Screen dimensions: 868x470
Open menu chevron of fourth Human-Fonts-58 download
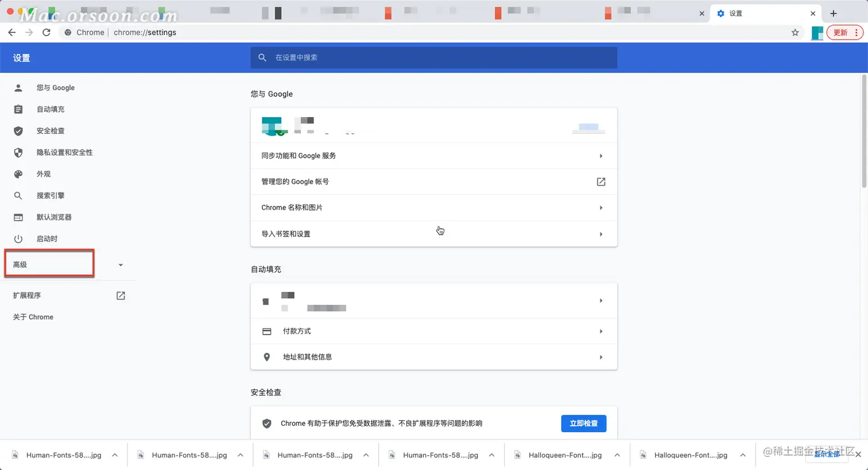coord(491,455)
